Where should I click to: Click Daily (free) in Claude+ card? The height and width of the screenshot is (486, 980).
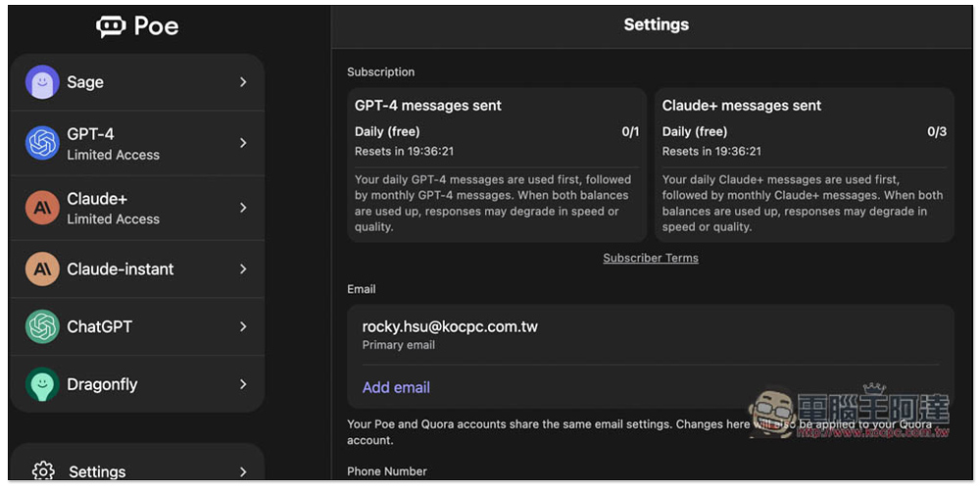pyautogui.click(x=695, y=132)
